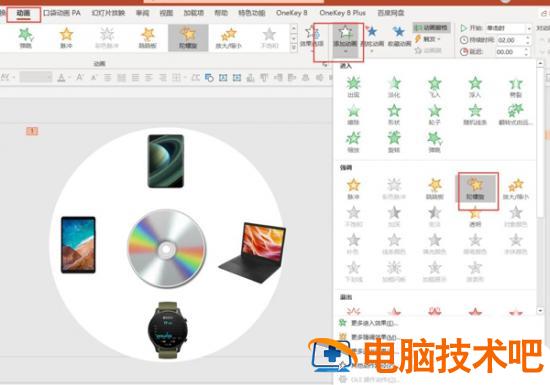The width and height of the screenshot is (550, 385).
Task: Select the smartwatch image on slide
Action: tap(168, 330)
